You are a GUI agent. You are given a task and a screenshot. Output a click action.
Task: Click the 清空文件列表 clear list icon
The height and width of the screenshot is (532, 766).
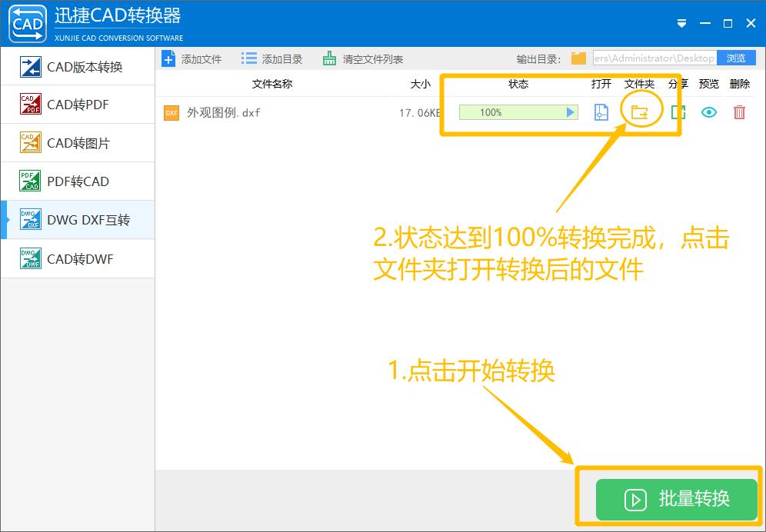331,58
